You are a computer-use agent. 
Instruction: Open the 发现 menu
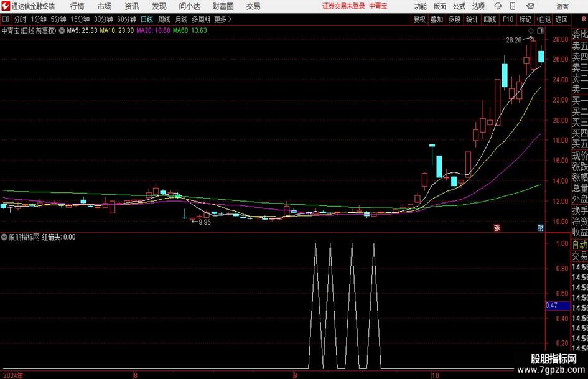(x=159, y=6)
